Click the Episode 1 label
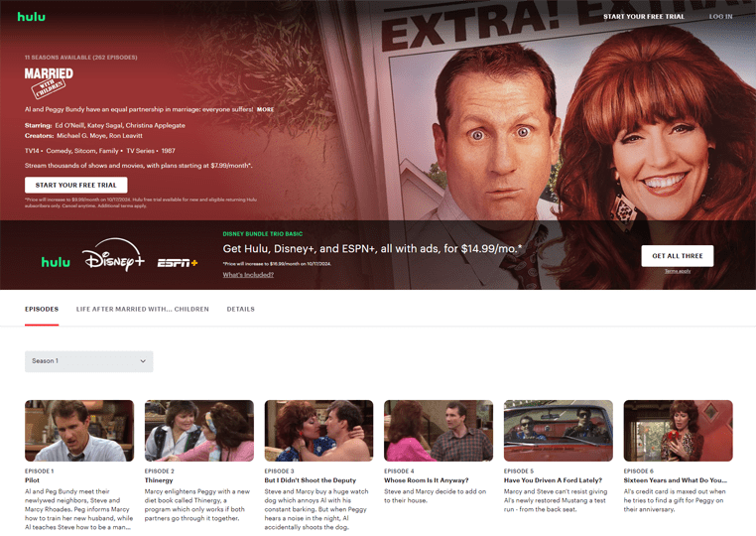This screenshot has height=536, width=756. pos(39,470)
